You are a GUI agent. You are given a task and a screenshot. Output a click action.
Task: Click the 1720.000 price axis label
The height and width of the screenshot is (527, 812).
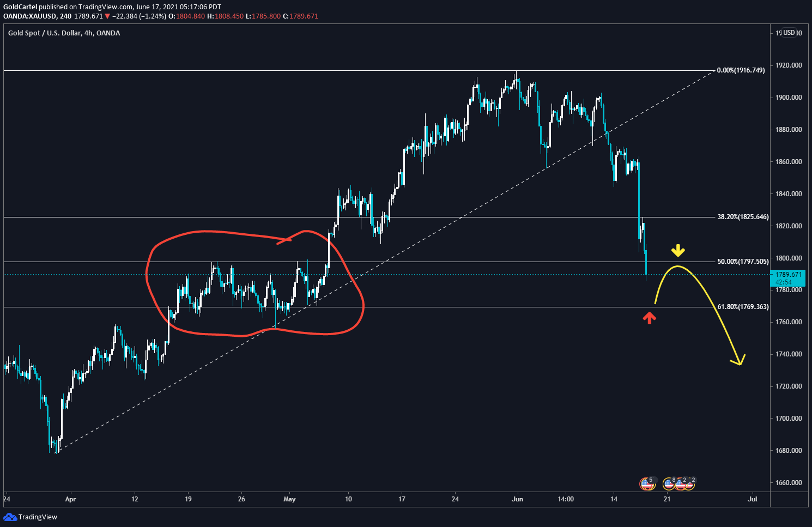pyautogui.click(x=789, y=386)
